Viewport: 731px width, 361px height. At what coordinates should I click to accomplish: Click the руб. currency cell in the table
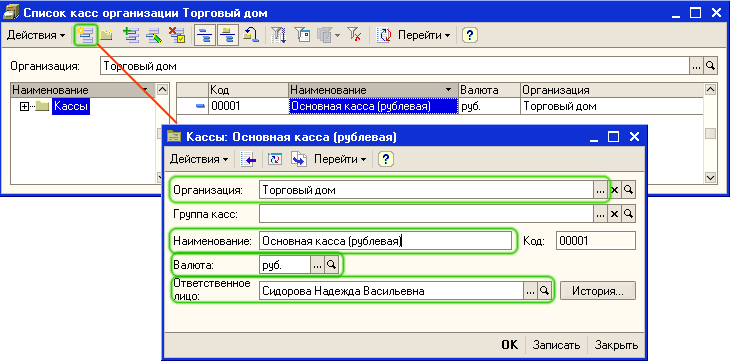pyautogui.click(x=490, y=106)
